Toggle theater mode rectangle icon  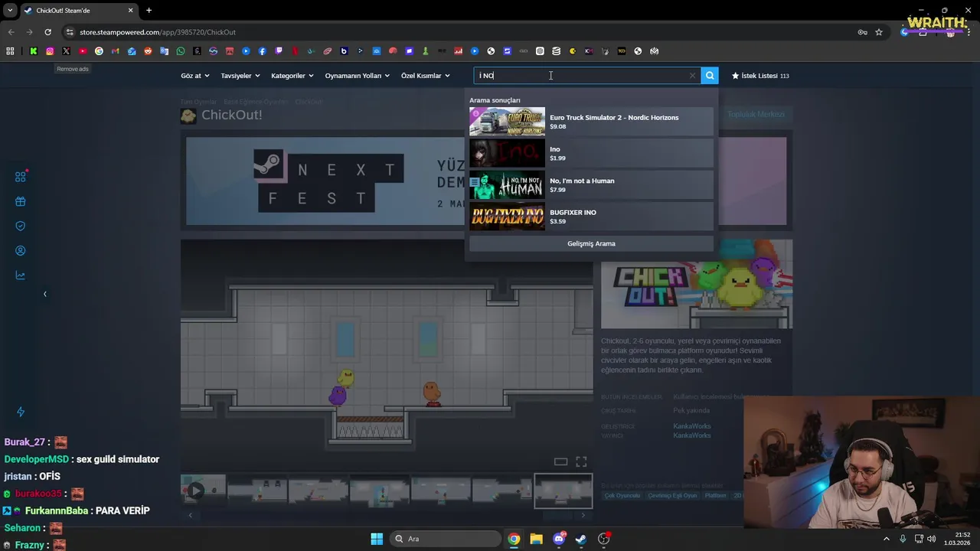point(560,461)
